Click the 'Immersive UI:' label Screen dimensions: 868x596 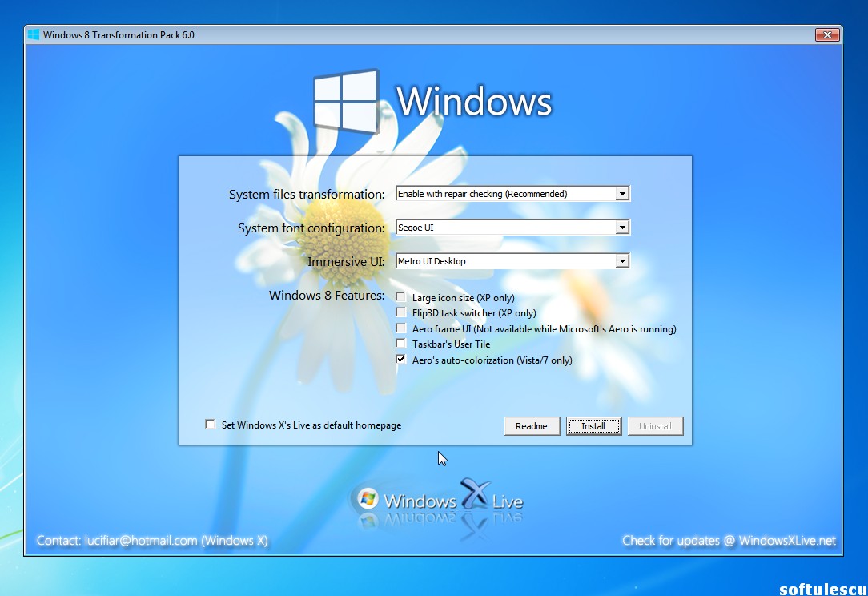346,261
